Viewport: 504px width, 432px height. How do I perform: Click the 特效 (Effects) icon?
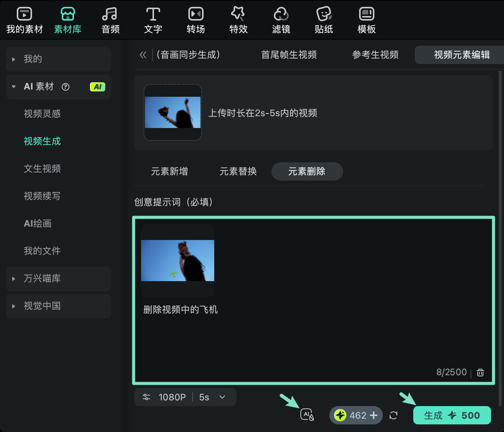click(x=238, y=19)
